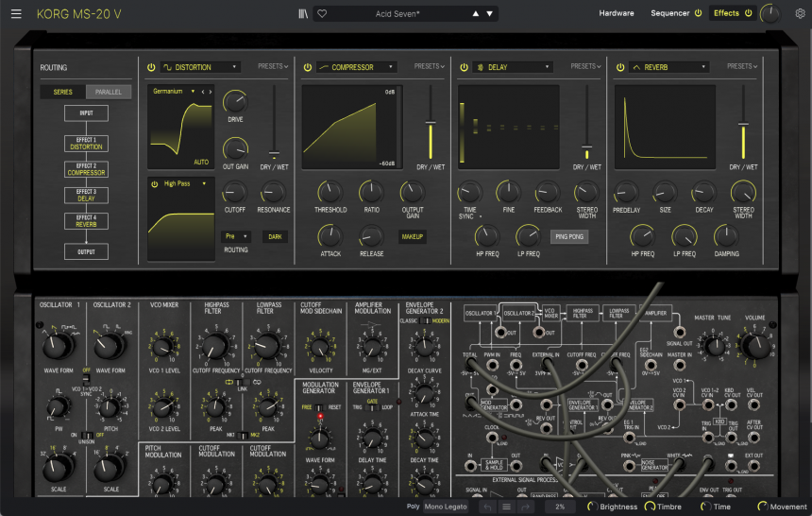
Task: Open the Sequencer panel tab
Action: point(669,13)
